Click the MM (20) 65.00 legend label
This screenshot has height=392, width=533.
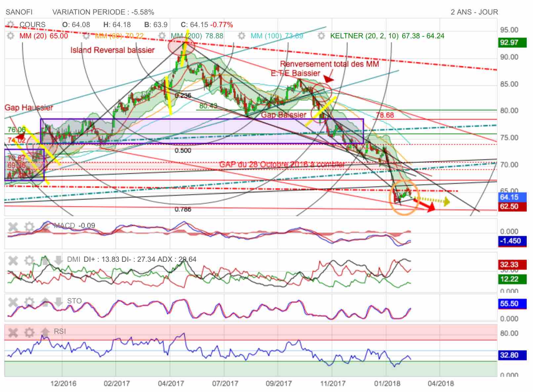pos(44,36)
